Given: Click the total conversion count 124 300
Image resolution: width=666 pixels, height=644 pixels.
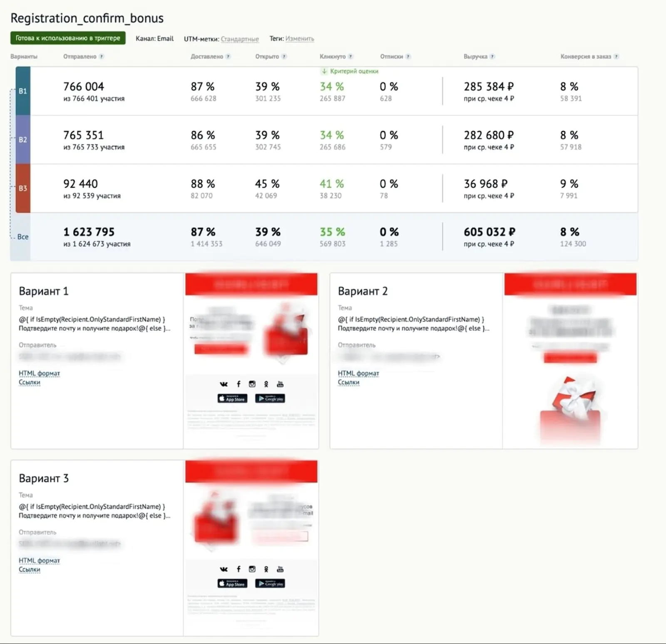Looking at the screenshot, I should [x=573, y=244].
